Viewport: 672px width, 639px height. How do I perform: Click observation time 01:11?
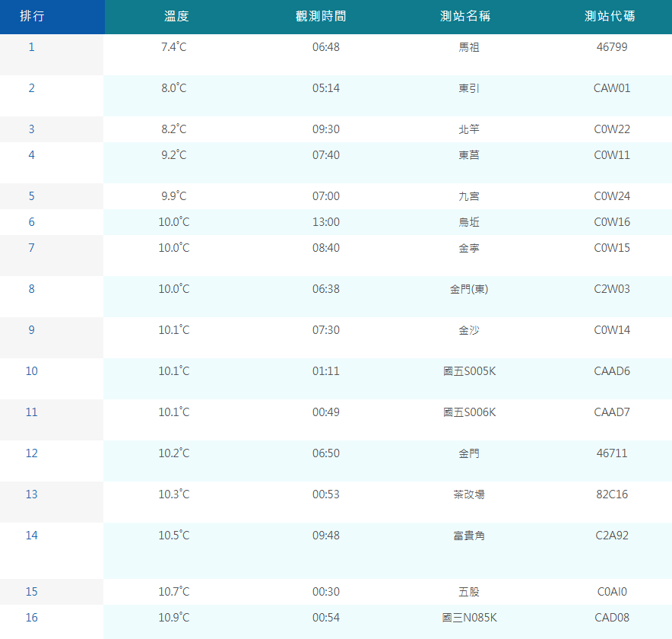pos(326,371)
